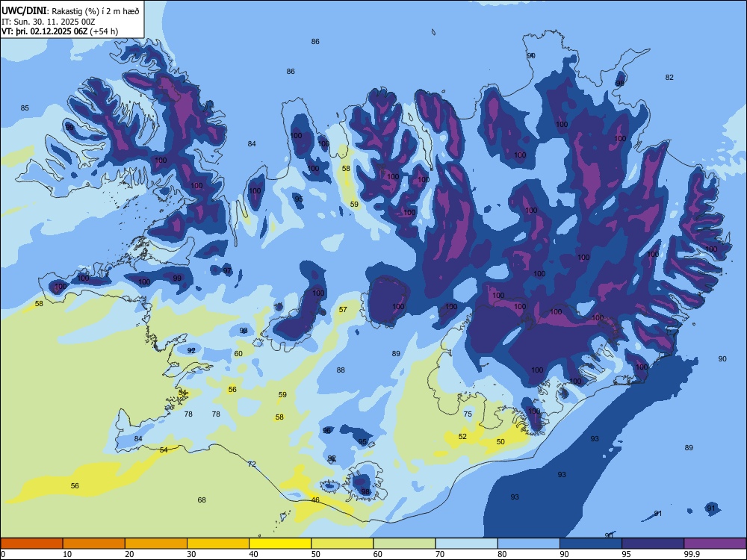Click the 'IT: Sun. 30. 11. 2025 00Z' line
Image resolution: width=747 pixels, height=560 pixels.
[x=49, y=22]
